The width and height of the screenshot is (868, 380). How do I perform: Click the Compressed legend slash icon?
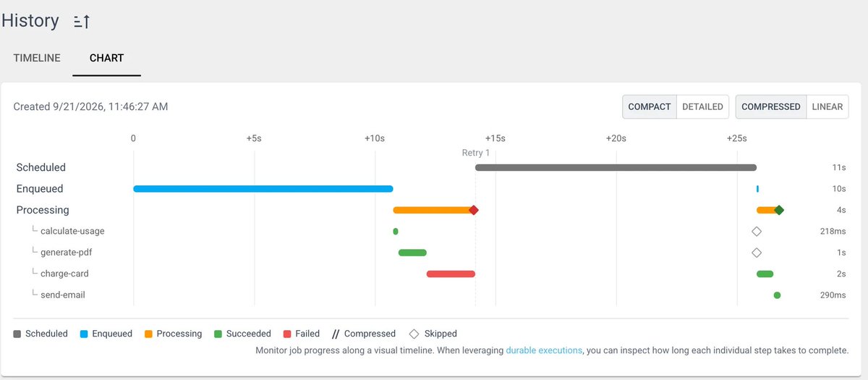tap(336, 334)
